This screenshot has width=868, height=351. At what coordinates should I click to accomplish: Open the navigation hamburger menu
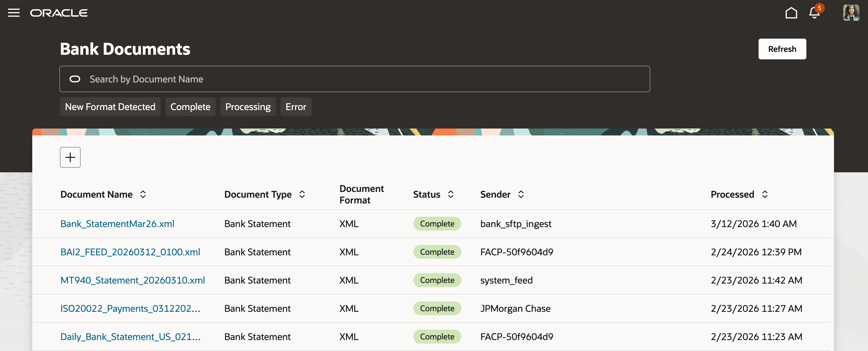tap(14, 13)
